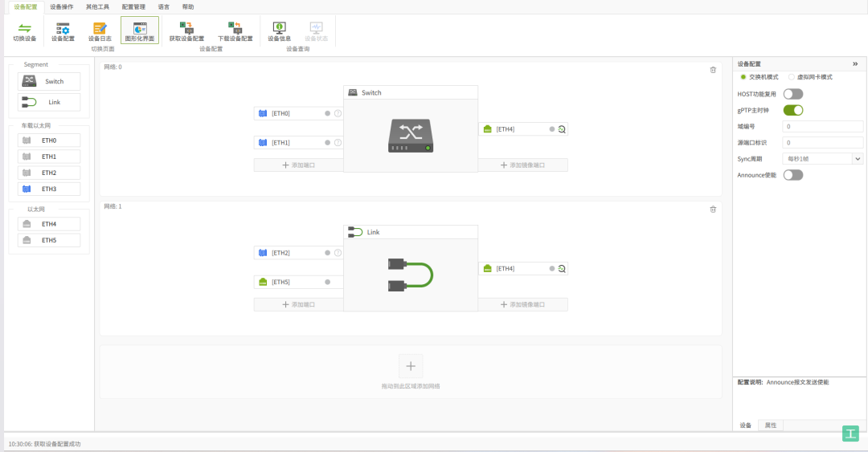Open the 语言 menu
The width and height of the screenshot is (868, 452).
164,6
